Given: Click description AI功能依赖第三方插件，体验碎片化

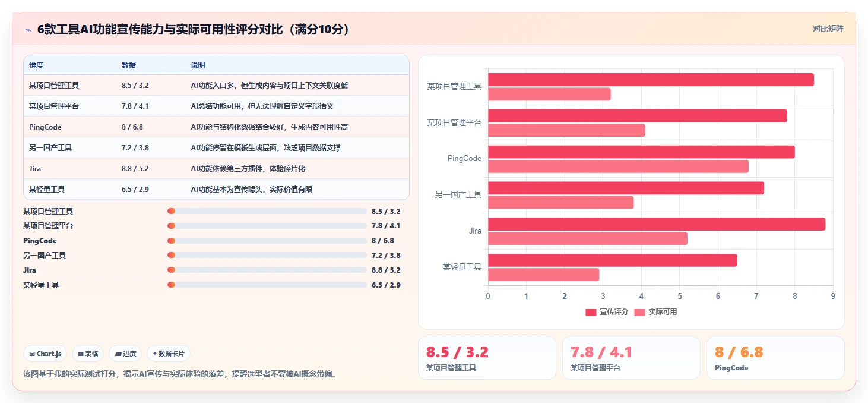Looking at the screenshot, I should coord(248,169).
